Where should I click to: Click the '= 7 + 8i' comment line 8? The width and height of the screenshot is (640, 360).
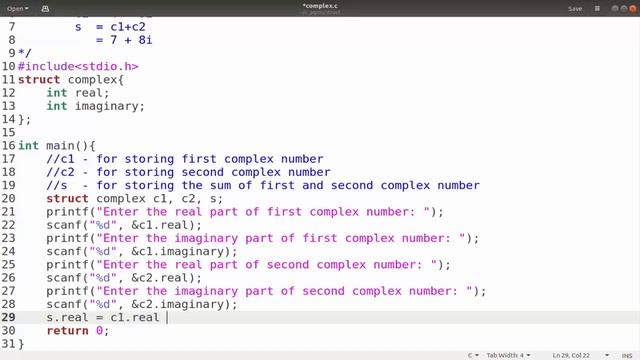[x=124, y=40]
